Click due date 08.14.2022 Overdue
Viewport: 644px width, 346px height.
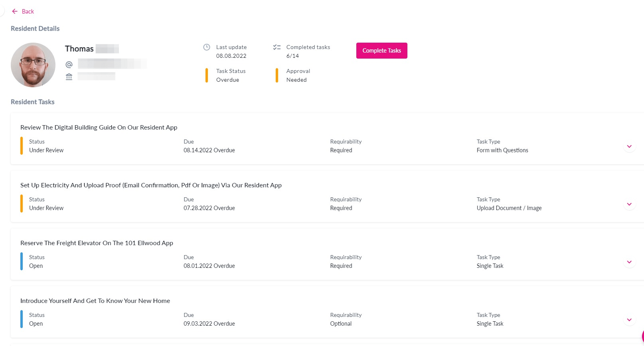click(x=209, y=150)
